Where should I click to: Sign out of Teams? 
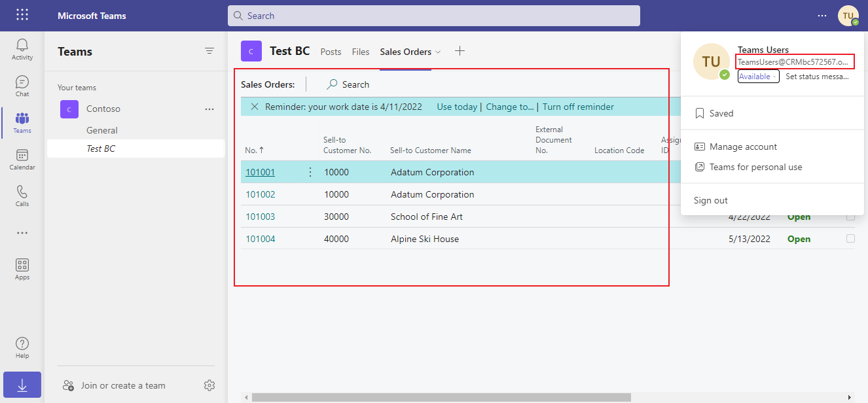[710, 200]
